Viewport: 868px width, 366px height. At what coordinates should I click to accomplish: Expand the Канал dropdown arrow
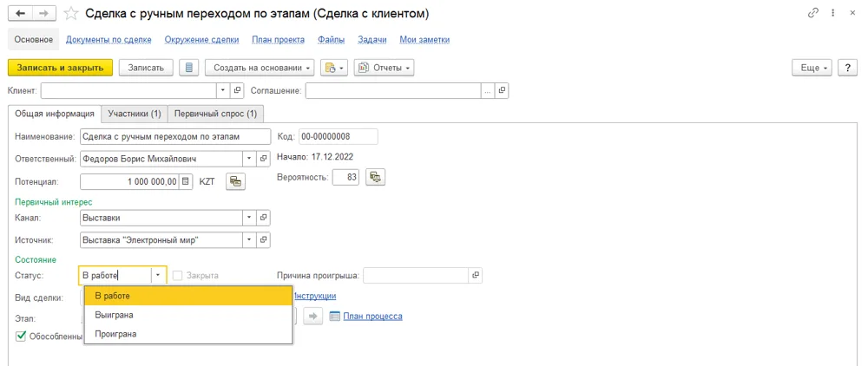(250, 218)
